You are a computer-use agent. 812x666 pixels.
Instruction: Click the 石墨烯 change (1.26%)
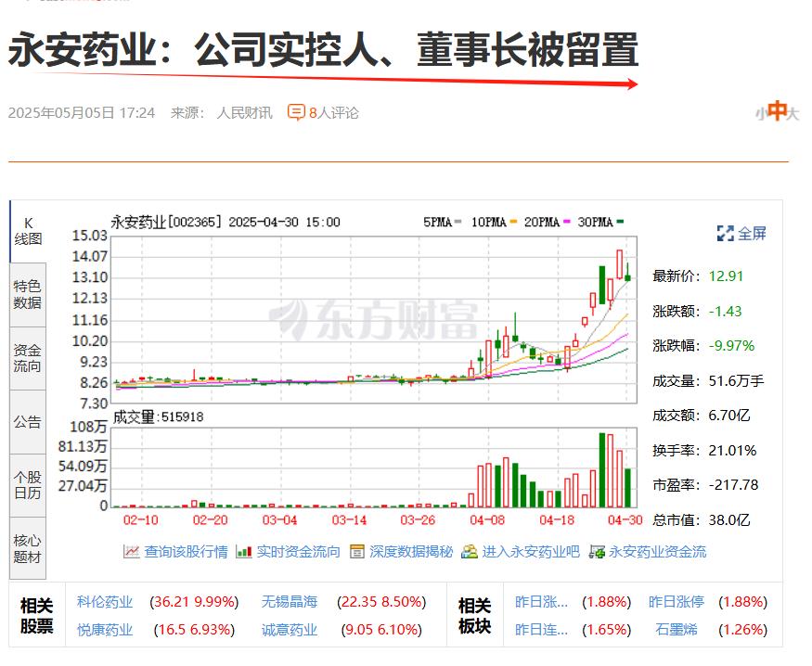tap(742, 630)
